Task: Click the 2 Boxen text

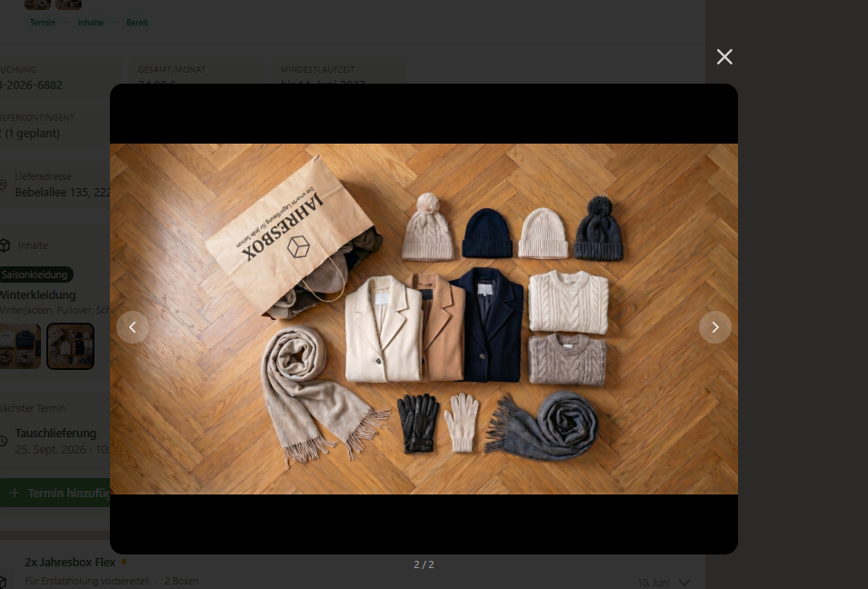Action: tap(182, 581)
